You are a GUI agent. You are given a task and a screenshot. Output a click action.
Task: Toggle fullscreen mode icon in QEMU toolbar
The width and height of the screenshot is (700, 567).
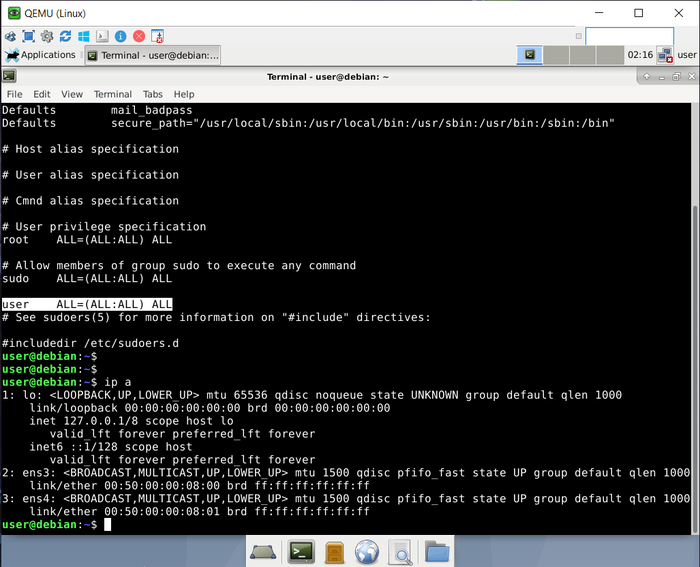[29, 36]
